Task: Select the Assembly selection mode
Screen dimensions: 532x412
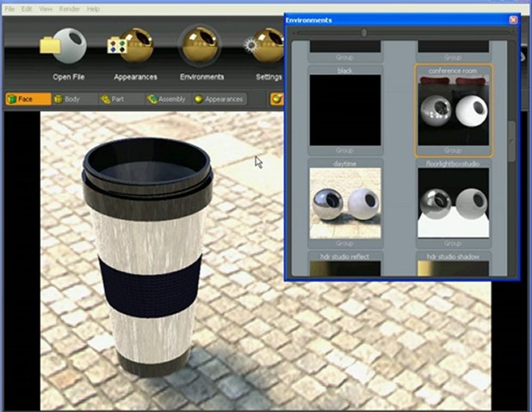Action: [x=168, y=99]
